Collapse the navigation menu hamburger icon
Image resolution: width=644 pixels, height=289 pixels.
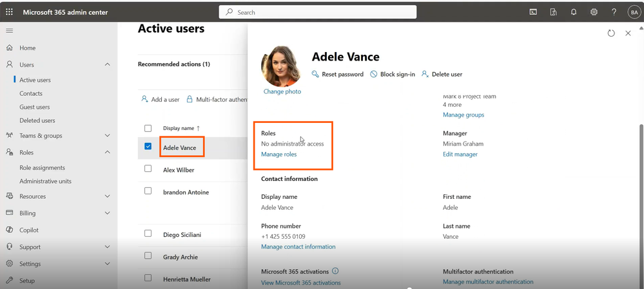tap(10, 31)
